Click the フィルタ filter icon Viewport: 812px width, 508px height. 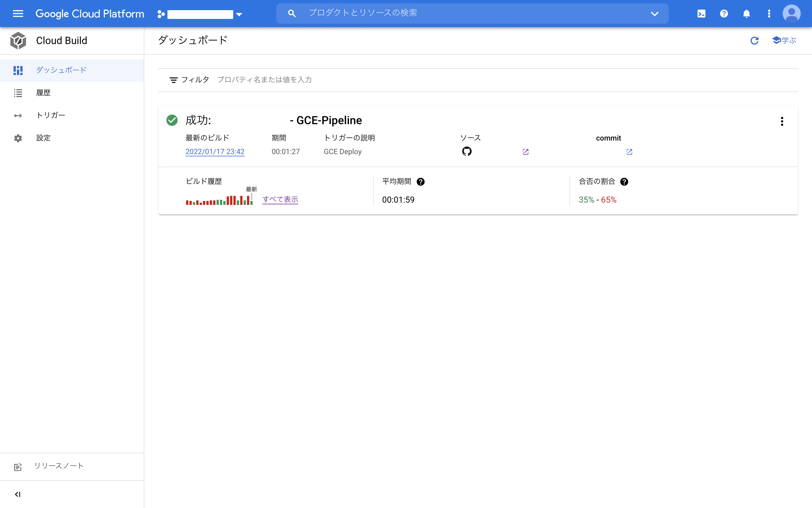pos(173,80)
